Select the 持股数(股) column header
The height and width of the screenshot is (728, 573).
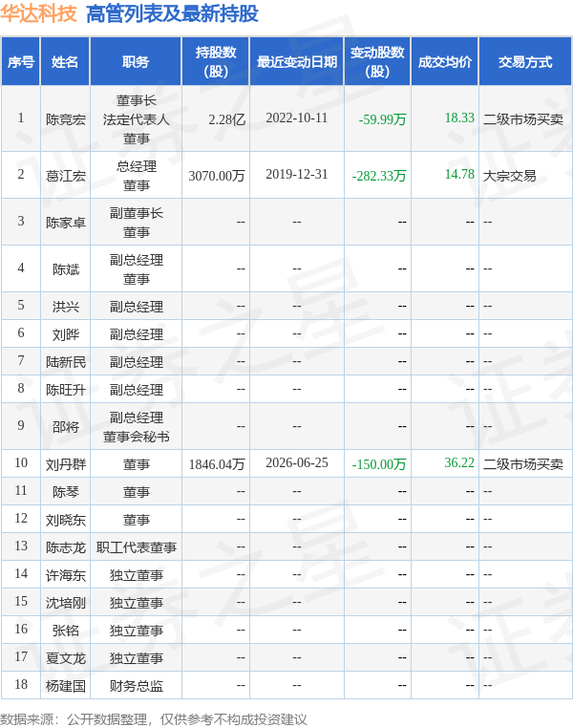(216, 62)
